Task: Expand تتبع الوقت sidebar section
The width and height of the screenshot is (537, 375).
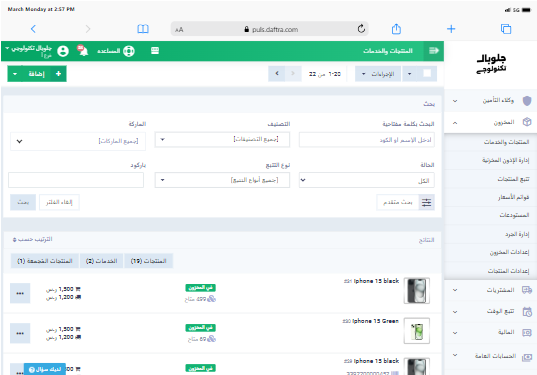Action: tap(490, 311)
